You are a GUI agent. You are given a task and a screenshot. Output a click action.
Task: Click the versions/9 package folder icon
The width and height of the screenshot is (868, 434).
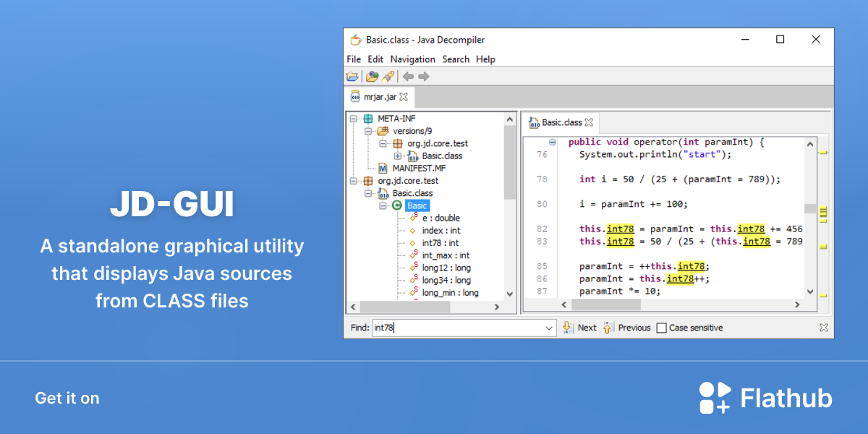(x=383, y=131)
